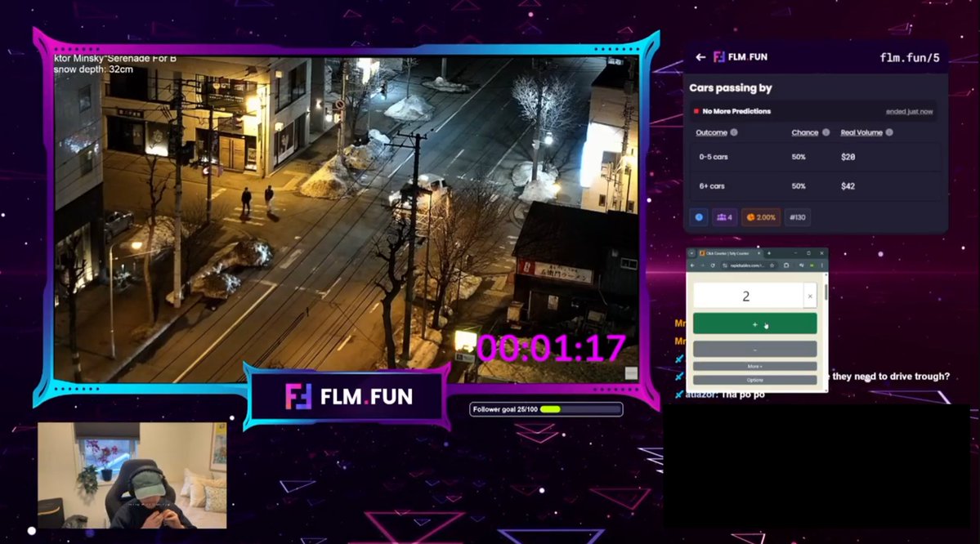Click the Real Volume info icon
The width and height of the screenshot is (980, 544).
click(x=889, y=132)
